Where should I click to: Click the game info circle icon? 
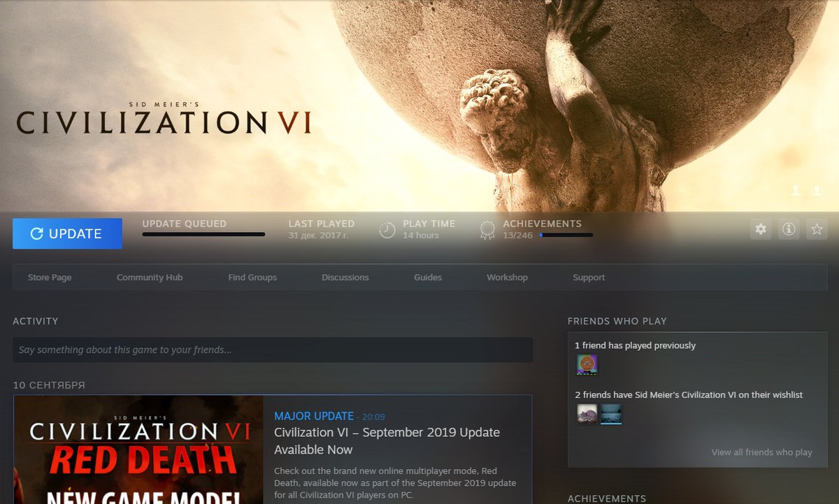click(789, 229)
